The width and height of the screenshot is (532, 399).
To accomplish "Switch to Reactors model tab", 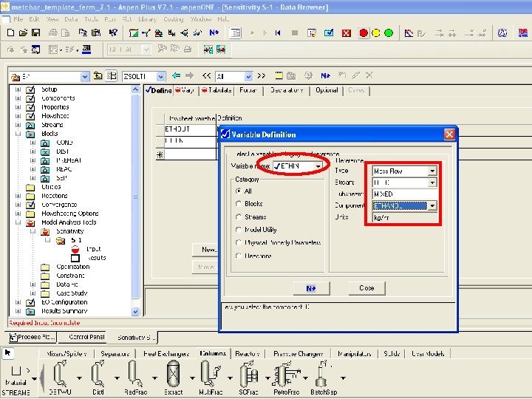I will (x=248, y=353).
